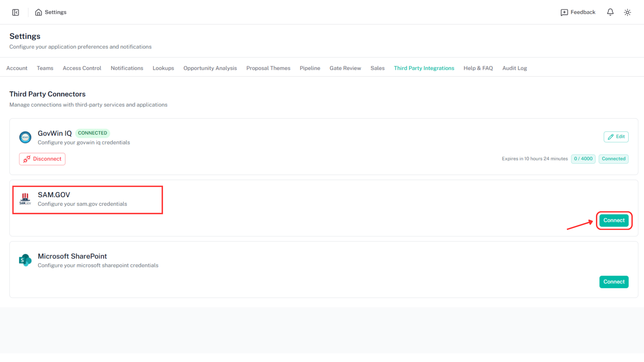644x362 pixels.
Task: Click the GovWin IQ logo
Action: click(25, 137)
